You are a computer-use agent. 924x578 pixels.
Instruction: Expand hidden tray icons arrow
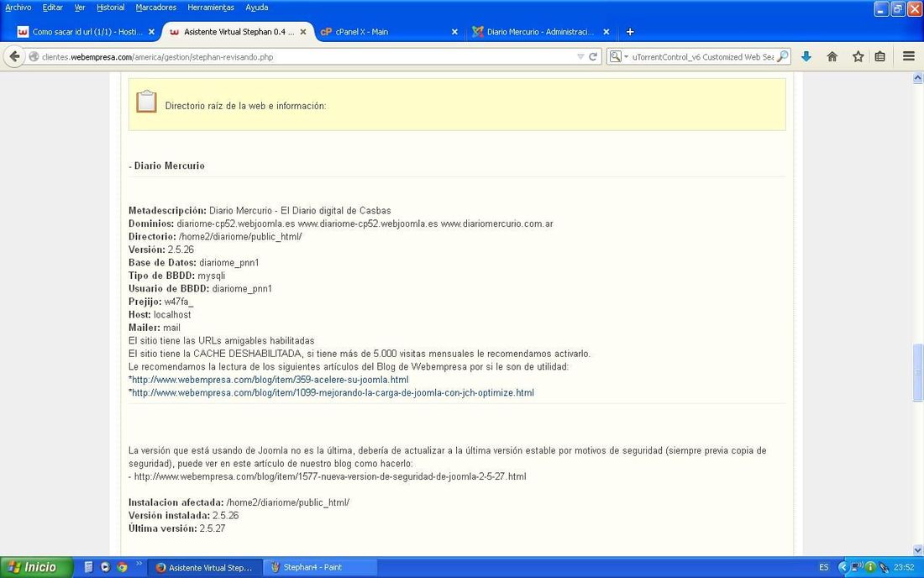(x=843, y=567)
